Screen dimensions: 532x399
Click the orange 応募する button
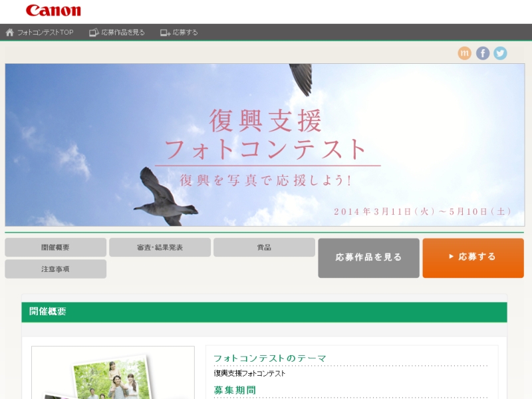pos(473,258)
